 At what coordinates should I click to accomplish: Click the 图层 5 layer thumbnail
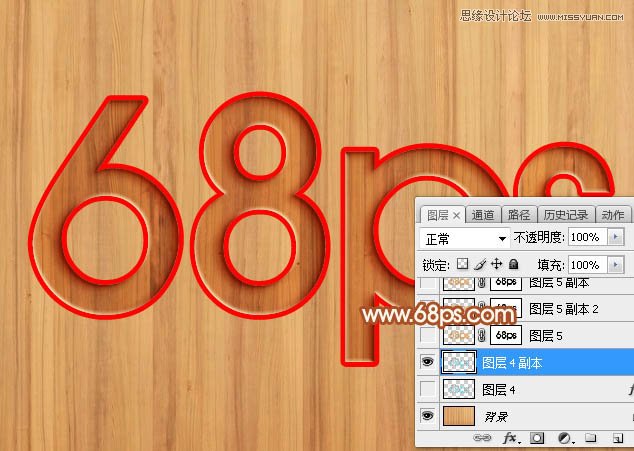pos(459,335)
